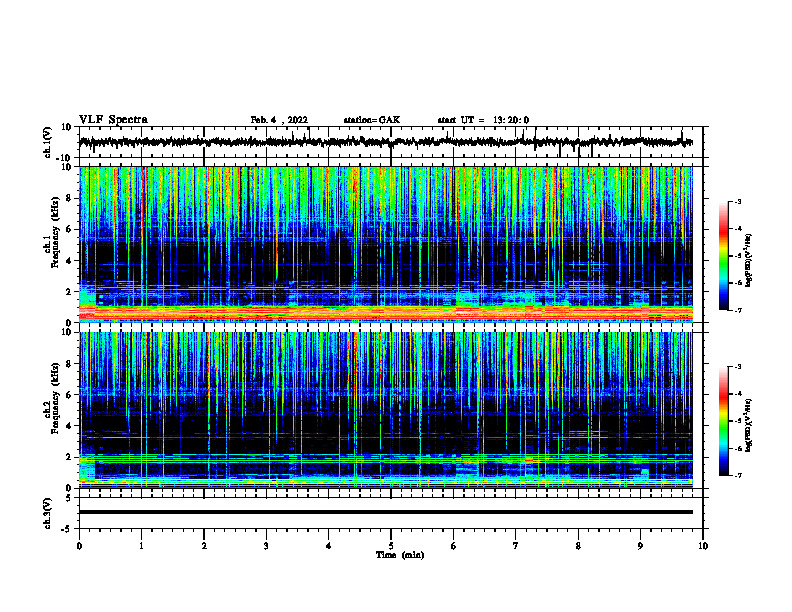Image resolution: width=792 pixels, height=612 pixels.
Task: Click the "ch.3(V)" axis label
Action: 48,513
